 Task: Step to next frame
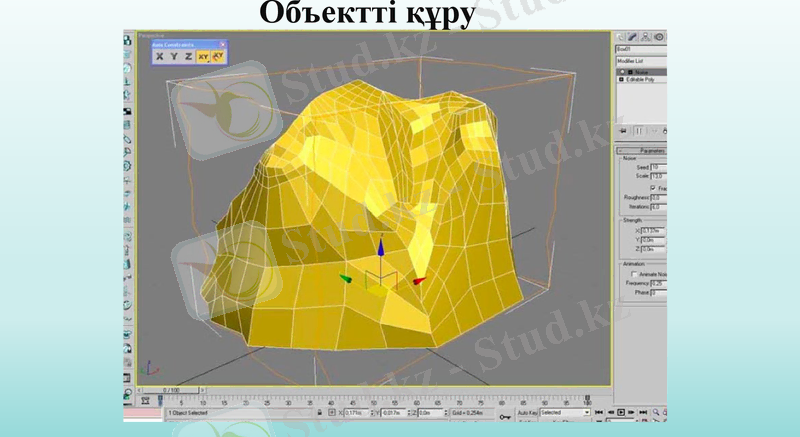631,412
